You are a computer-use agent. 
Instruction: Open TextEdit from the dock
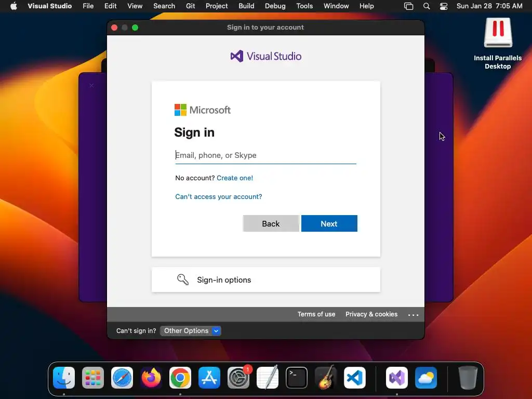click(x=268, y=378)
